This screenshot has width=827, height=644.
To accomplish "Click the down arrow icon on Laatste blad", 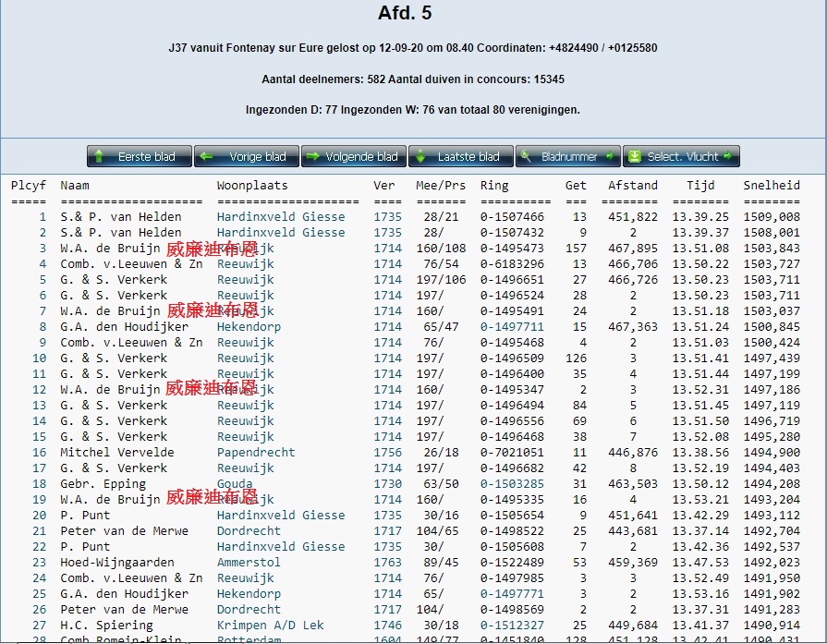I will pyautogui.click(x=420, y=157).
